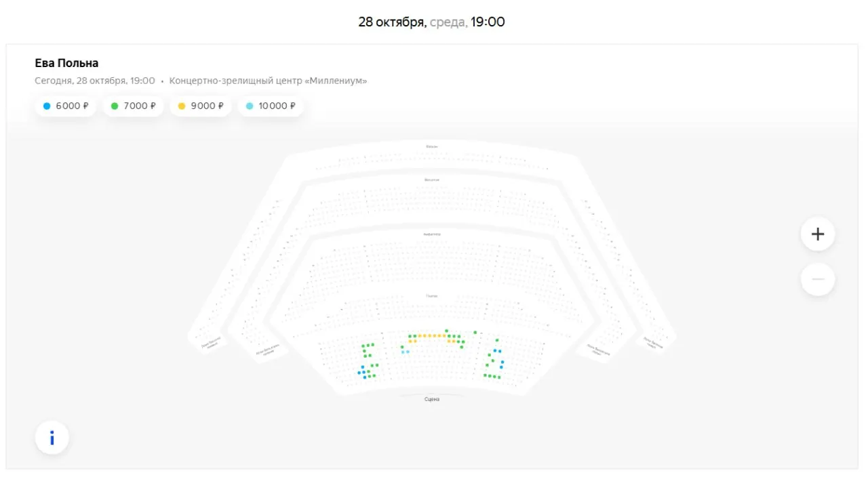The width and height of the screenshot is (868, 479).
Task: Click the Амфитеатр section label
Action: (432, 234)
